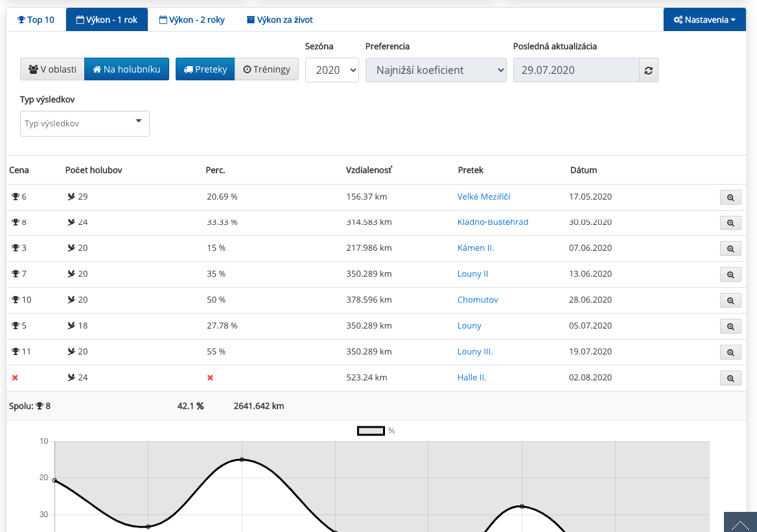Click red X in Halle II. Cena cell

point(15,378)
